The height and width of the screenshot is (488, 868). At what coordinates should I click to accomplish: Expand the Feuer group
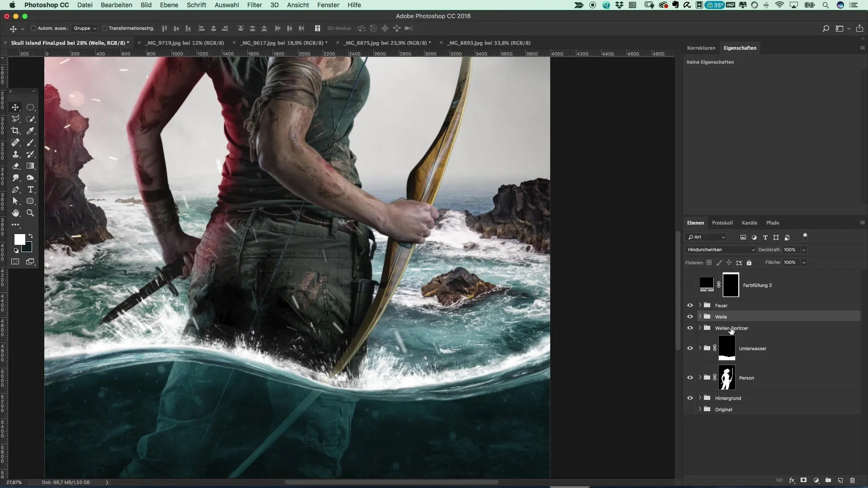[x=700, y=305]
